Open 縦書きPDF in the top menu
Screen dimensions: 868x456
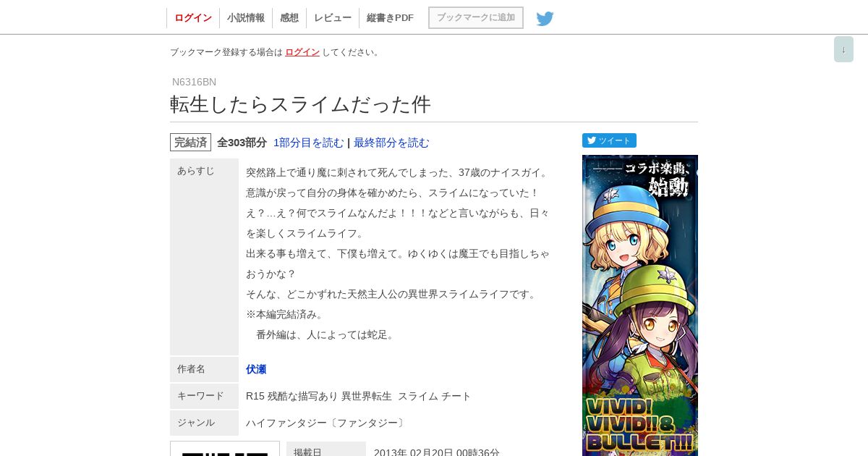(390, 18)
